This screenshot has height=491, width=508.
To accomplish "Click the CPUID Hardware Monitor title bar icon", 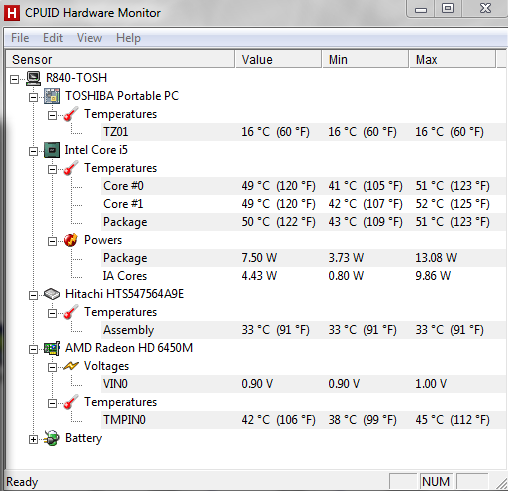I will tap(12, 13).
